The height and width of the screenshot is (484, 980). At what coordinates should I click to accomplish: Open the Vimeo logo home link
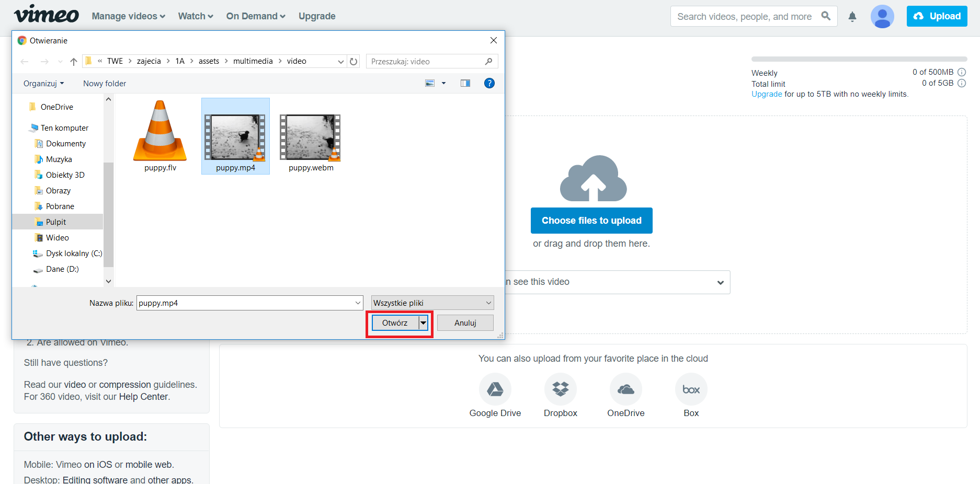tap(47, 14)
